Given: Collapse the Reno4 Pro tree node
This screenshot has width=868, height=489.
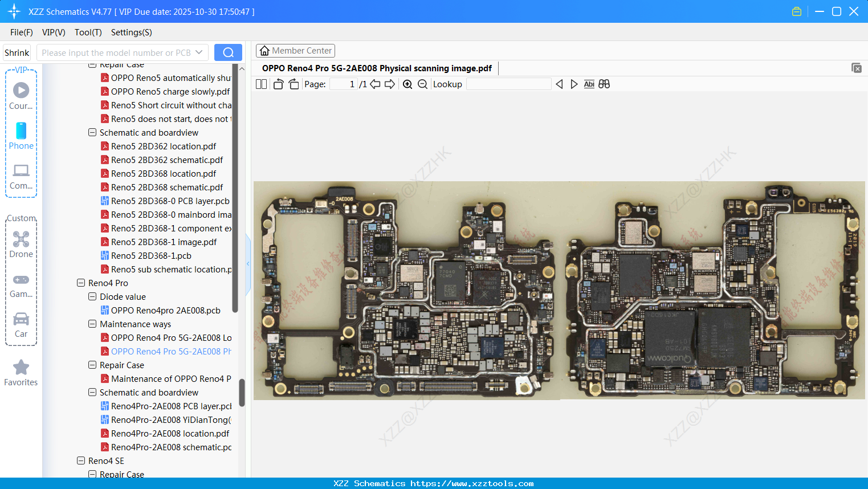Looking at the screenshot, I should [x=81, y=283].
